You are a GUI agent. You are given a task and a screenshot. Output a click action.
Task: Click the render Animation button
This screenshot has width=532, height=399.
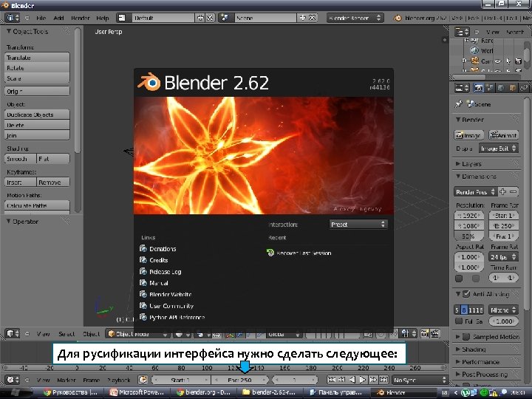coord(503,135)
